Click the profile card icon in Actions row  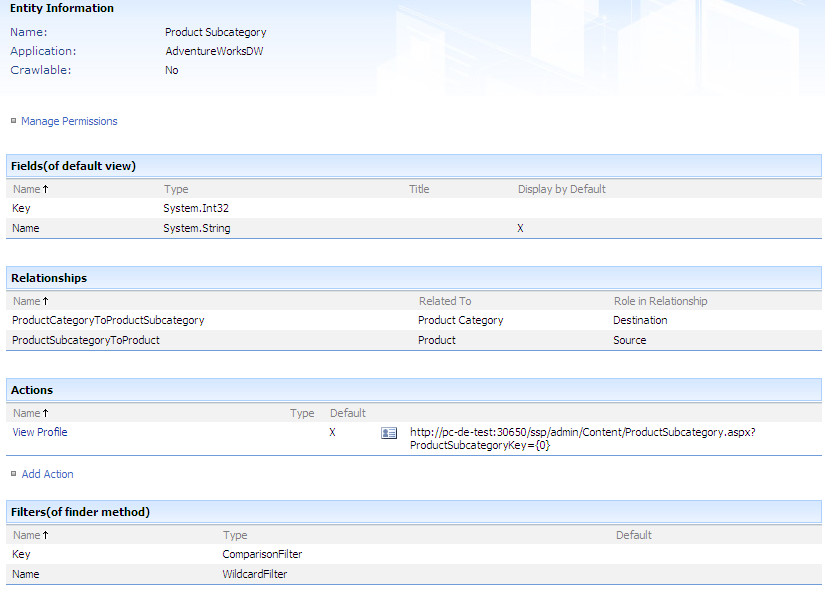click(x=389, y=433)
